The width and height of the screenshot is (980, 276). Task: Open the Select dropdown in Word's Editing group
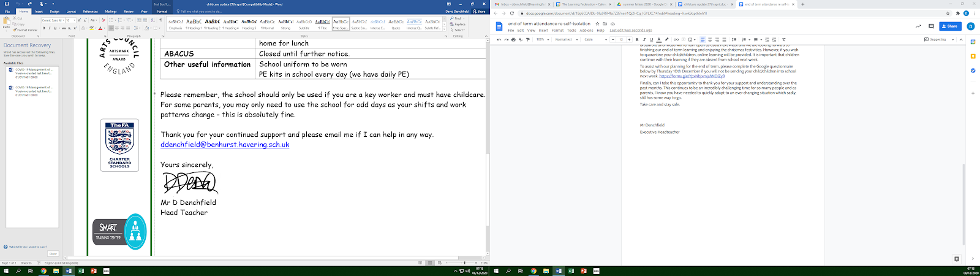point(458,30)
